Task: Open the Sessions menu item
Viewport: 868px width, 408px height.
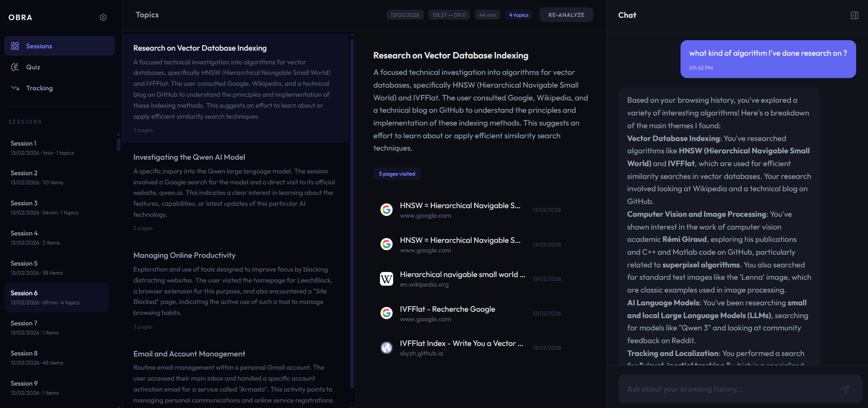Action: (x=59, y=46)
